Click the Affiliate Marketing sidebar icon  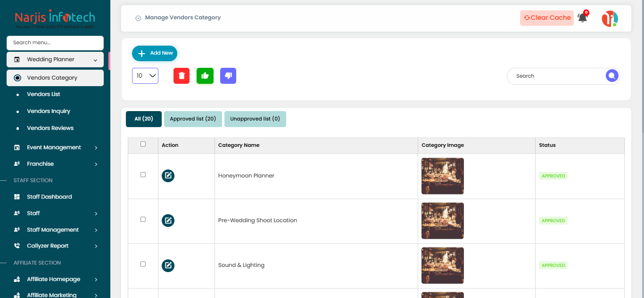pyautogui.click(x=17, y=295)
